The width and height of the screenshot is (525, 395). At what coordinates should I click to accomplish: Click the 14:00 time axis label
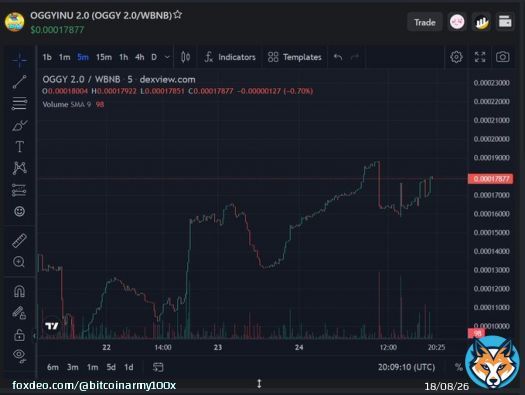(163, 347)
